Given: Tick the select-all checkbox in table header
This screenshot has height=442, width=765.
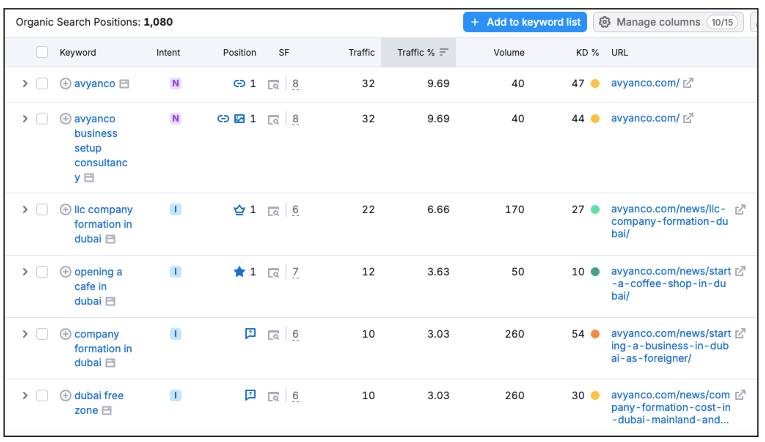Looking at the screenshot, I should click(42, 53).
